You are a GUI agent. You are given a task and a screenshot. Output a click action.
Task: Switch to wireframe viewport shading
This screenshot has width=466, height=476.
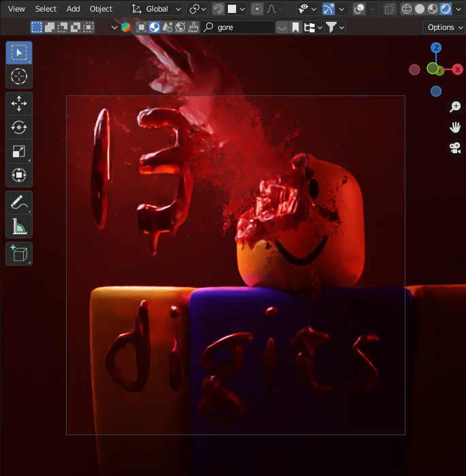pyautogui.click(x=407, y=9)
